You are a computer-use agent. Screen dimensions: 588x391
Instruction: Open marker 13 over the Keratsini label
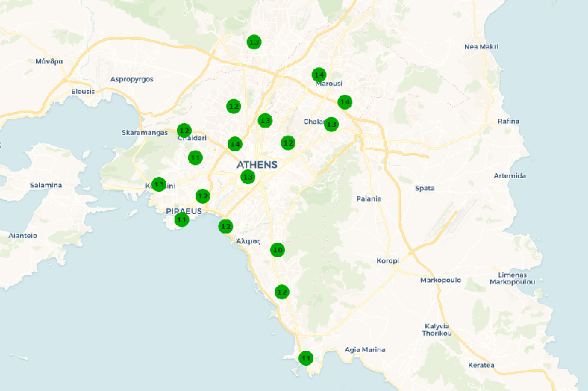point(159,184)
